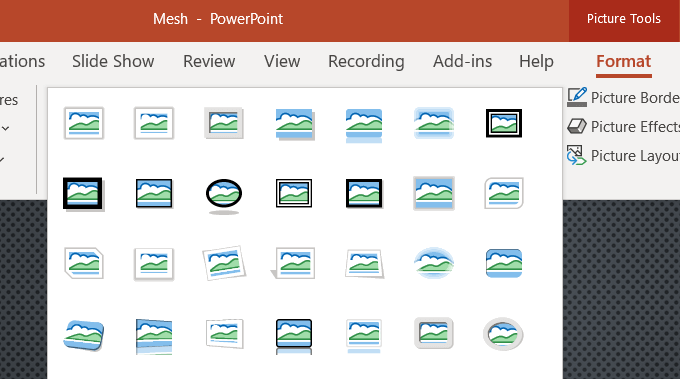Select the blue Bevel Rectangle picture style

(x=504, y=263)
